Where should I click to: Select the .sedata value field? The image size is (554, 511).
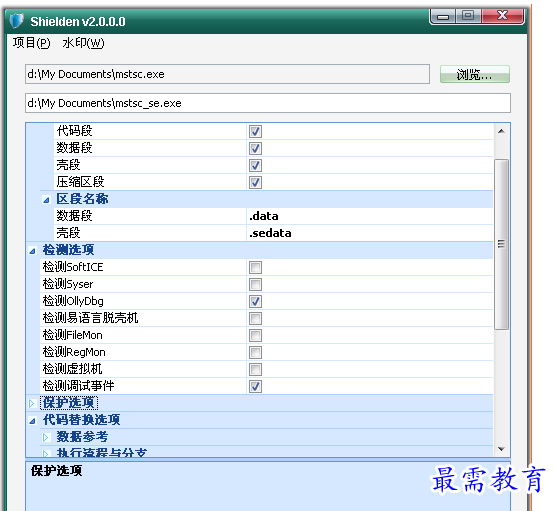[370, 233]
